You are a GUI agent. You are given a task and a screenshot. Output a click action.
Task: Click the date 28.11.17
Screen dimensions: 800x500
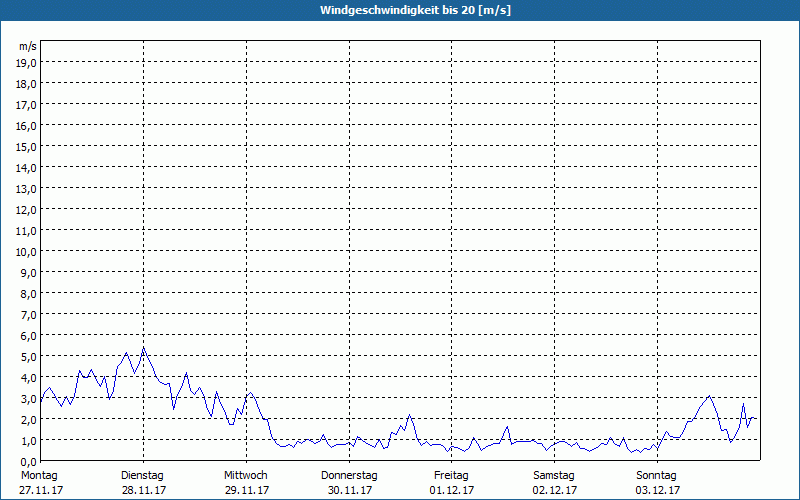pyautogui.click(x=144, y=490)
